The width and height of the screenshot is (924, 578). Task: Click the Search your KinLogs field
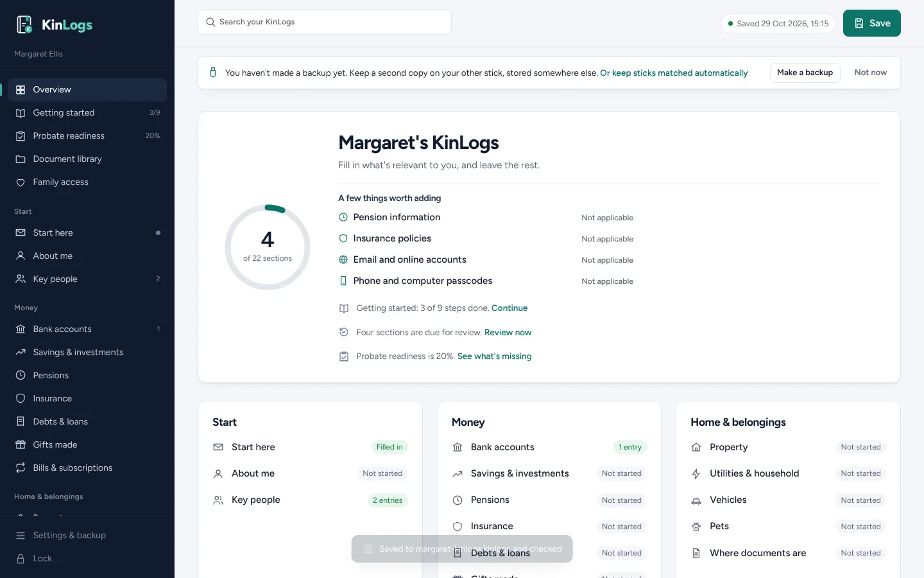coord(325,22)
